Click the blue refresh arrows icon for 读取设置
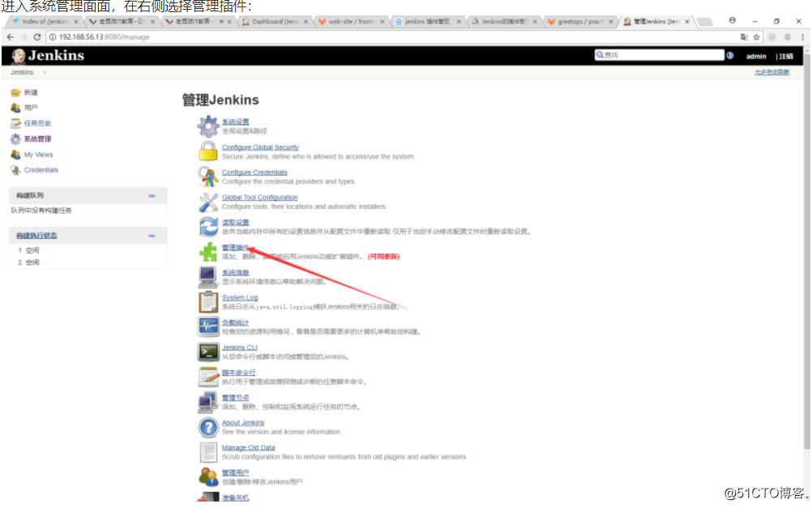 208,227
